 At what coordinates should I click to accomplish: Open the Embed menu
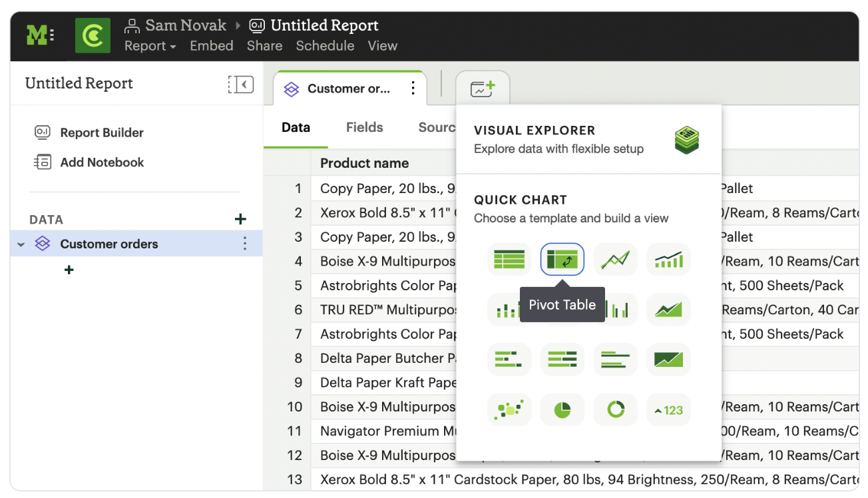tap(212, 46)
